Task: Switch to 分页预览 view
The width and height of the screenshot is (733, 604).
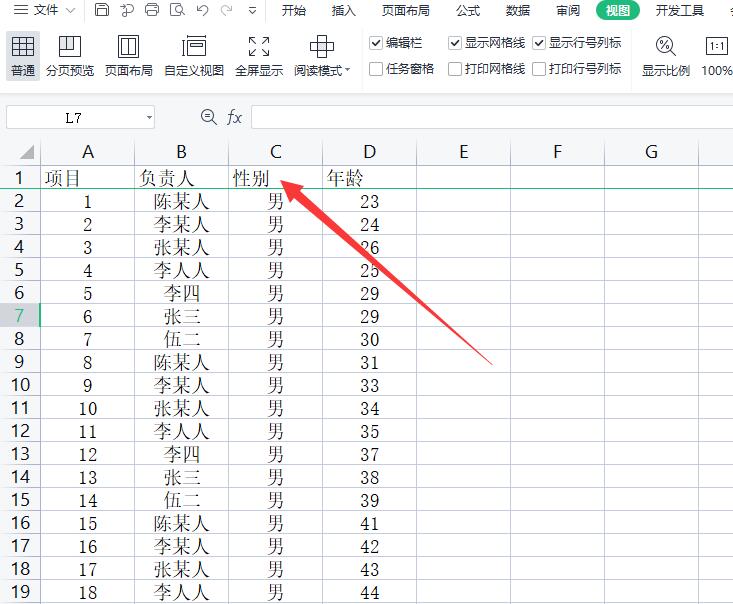Action: (x=70, y=56)
